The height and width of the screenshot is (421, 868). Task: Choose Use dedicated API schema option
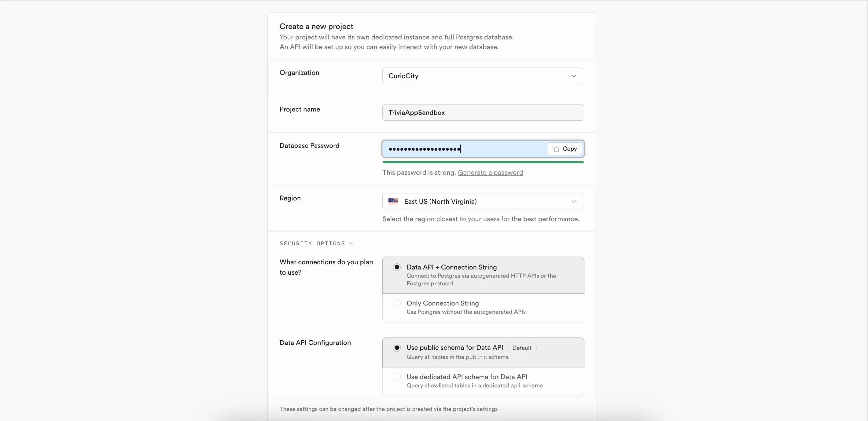397,377
